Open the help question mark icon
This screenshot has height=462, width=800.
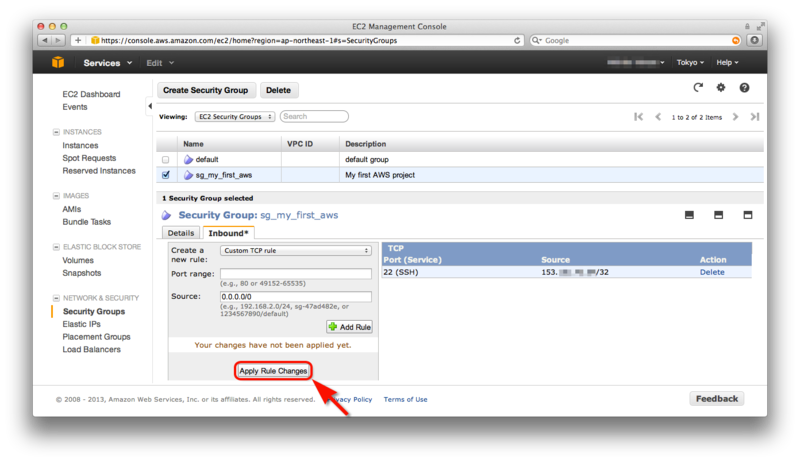click(744, 88)
